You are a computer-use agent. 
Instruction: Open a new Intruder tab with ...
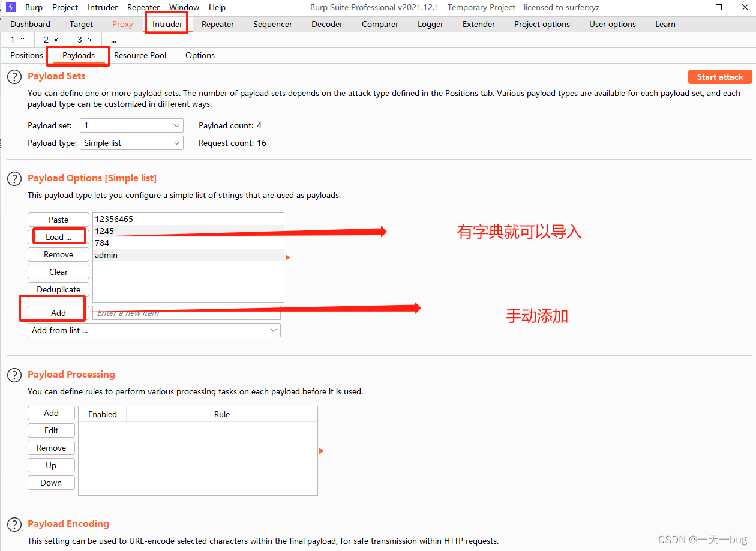[x=113, y=40]
